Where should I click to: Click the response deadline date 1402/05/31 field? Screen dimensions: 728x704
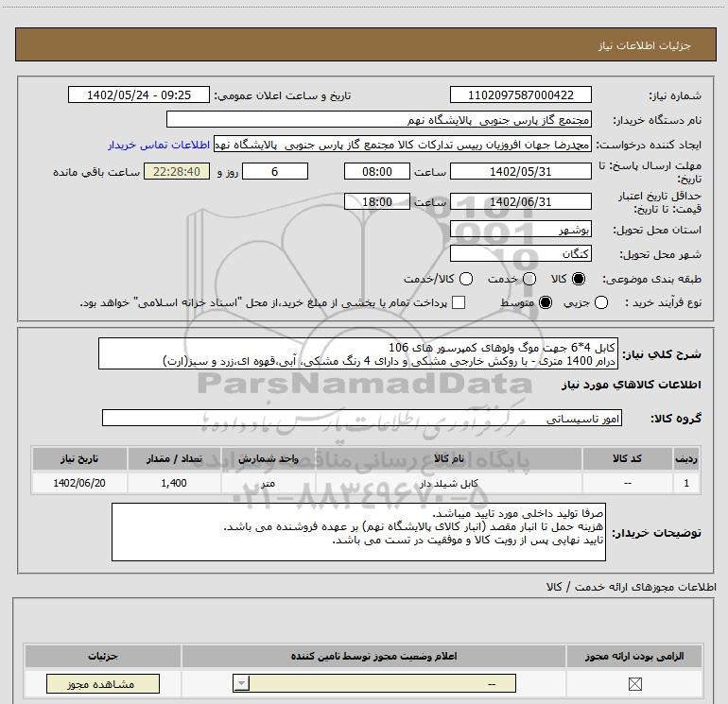(x=521, y=171)
